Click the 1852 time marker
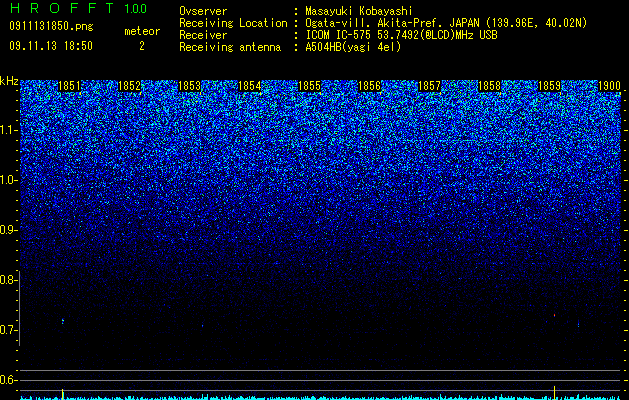 (x=130, y=86)
